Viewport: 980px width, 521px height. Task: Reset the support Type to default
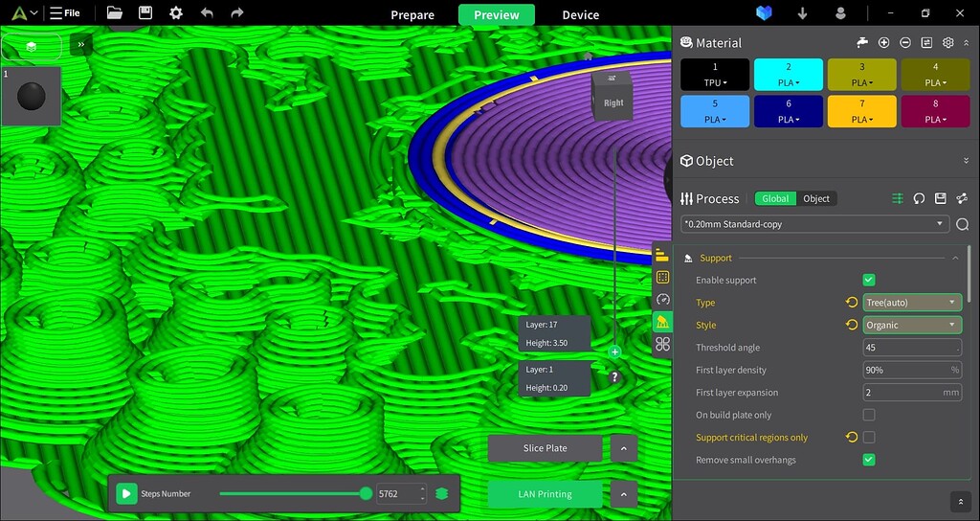click(x=851, y=303)
